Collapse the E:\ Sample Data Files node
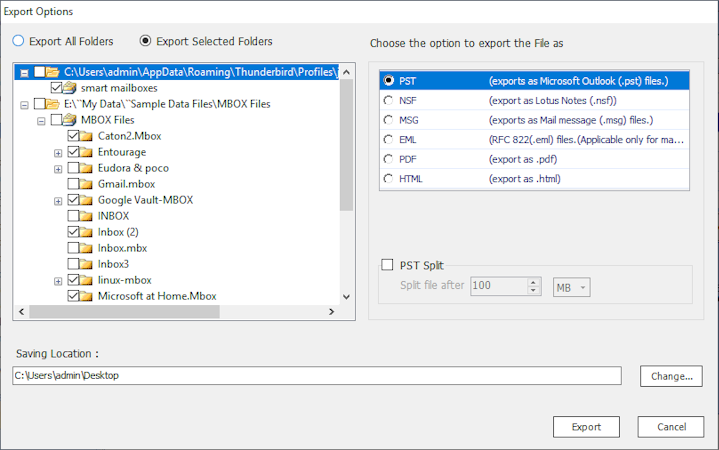 (x=24, y=105)
